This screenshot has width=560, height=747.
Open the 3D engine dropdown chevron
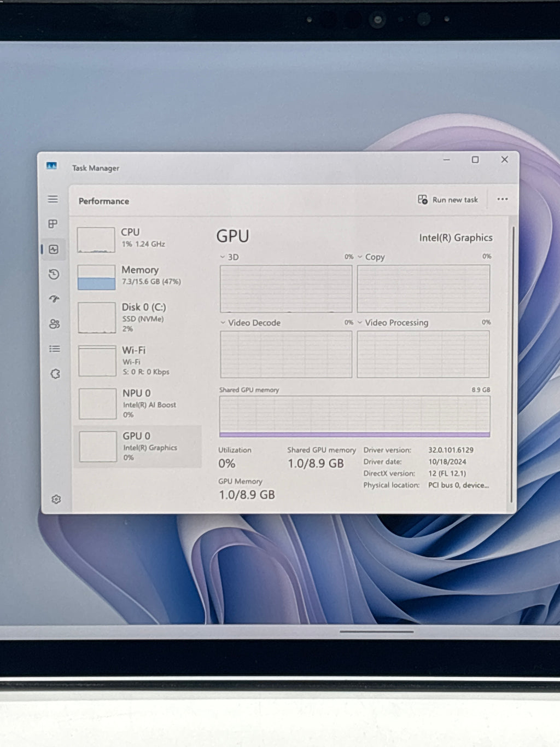pos(223,257)
